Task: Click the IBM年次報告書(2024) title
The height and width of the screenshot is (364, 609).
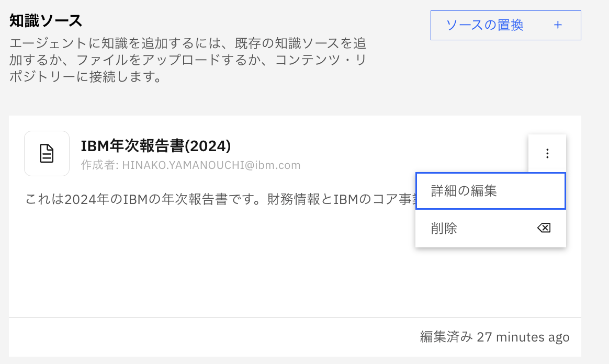Action: point(156,145)
